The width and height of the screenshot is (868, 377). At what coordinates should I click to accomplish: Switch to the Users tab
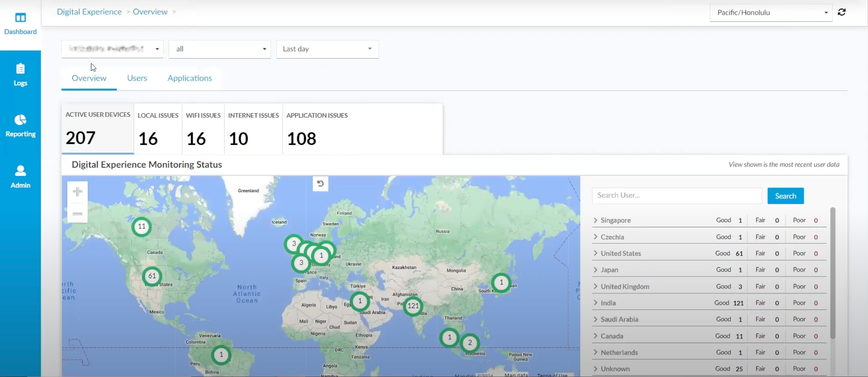click(137, 78)
